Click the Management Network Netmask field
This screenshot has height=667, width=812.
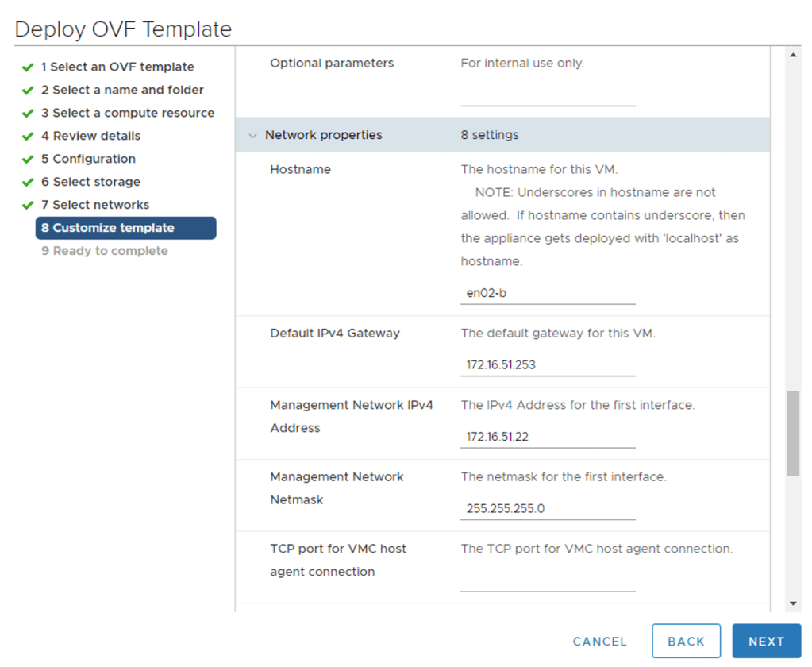coord(548,508)
